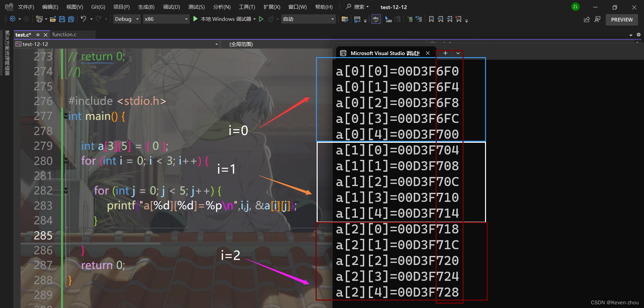
Task: Start without debugging via the hollow play icon
Action: pyautogui.click(x=261, y=19)
